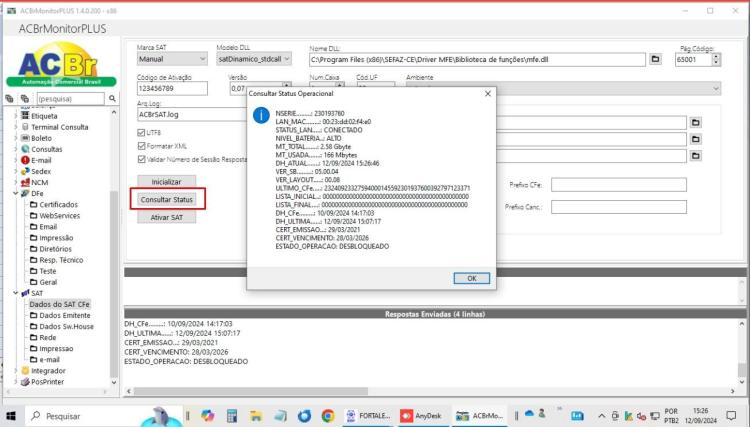The image size is (750, 427).
Task: Open the notification center icon
Action: [x=731, y=416]
